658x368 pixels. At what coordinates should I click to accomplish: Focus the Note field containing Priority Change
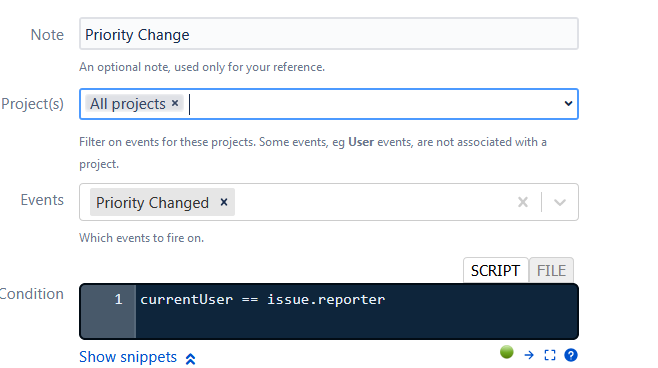[x=329, y=34]
